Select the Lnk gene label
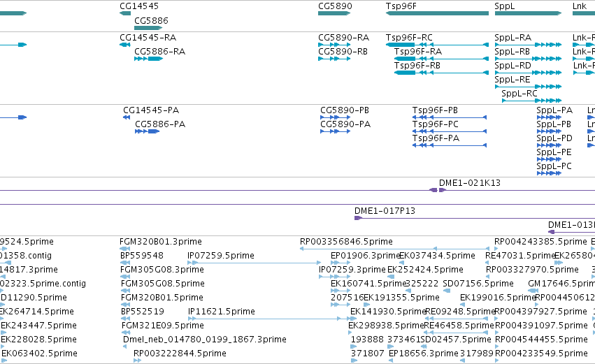The width and height of the screenshot is (595, 364). click(580, 6)
